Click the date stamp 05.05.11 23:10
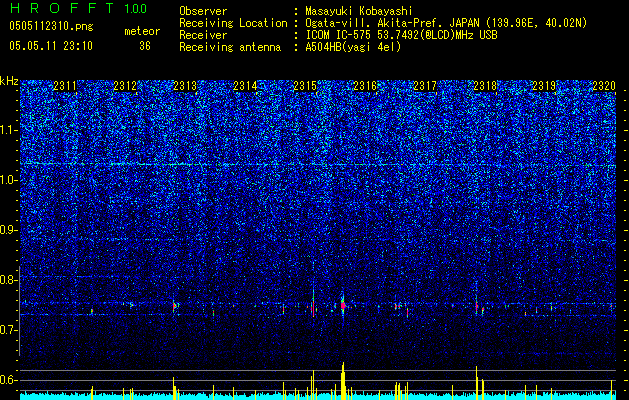Viewport: 629px width, 400px height. (x=51, y=46)
